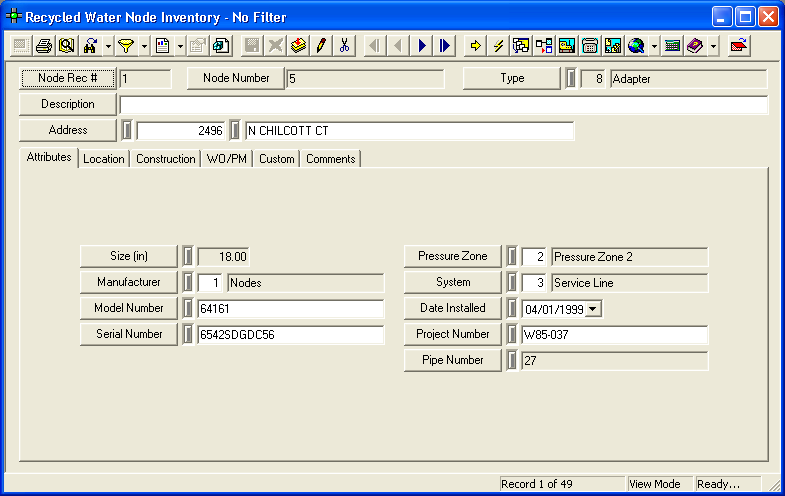Apply filter using the funnel icon

click(x=126, y=46)
